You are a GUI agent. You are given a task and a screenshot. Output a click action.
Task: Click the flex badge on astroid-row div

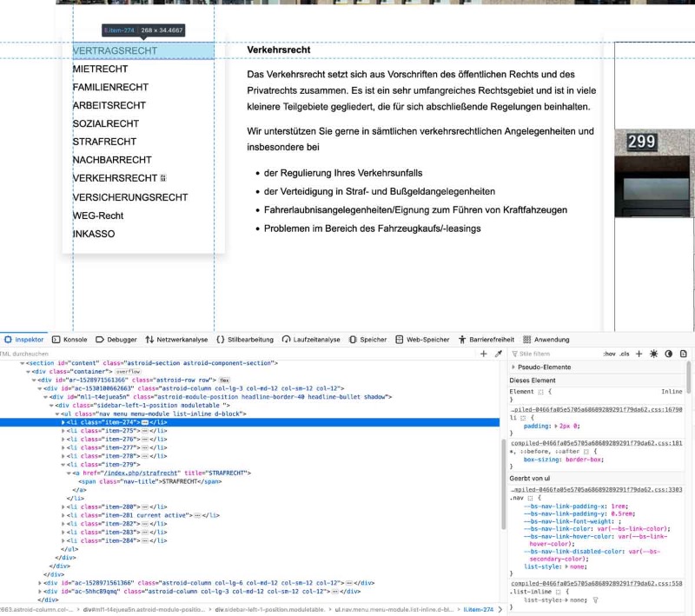click(225, 381)
